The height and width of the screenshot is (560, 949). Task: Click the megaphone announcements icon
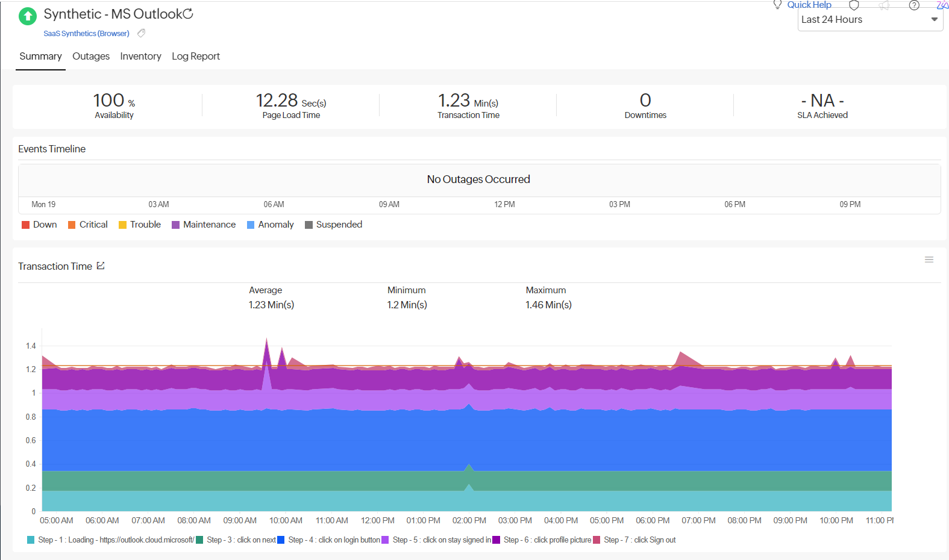(x=884, y=5)
